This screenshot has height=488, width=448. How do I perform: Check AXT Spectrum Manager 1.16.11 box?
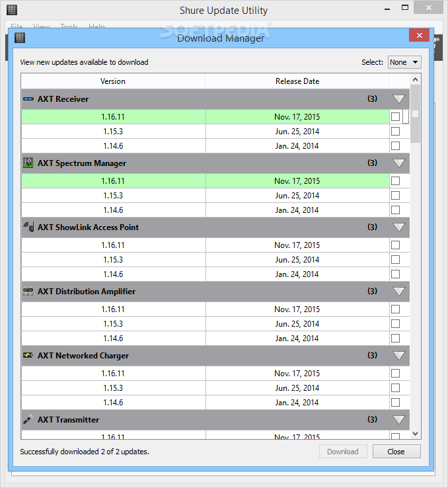tap(395, 181)
